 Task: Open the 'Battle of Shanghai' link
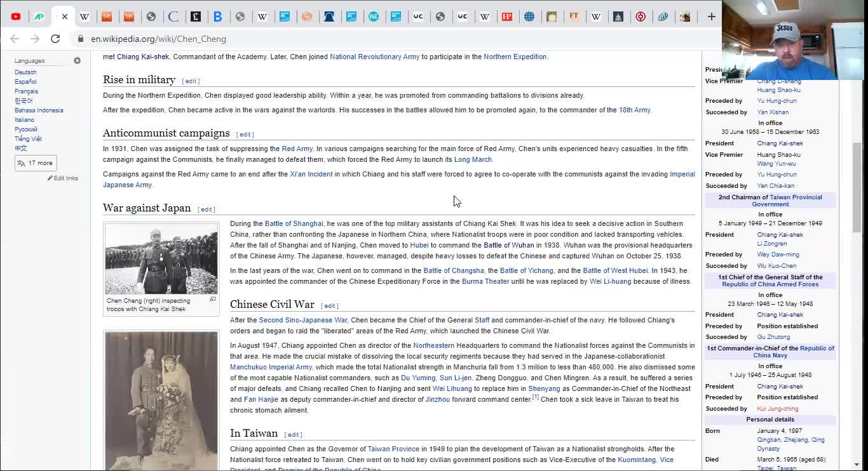pos(294,223)
